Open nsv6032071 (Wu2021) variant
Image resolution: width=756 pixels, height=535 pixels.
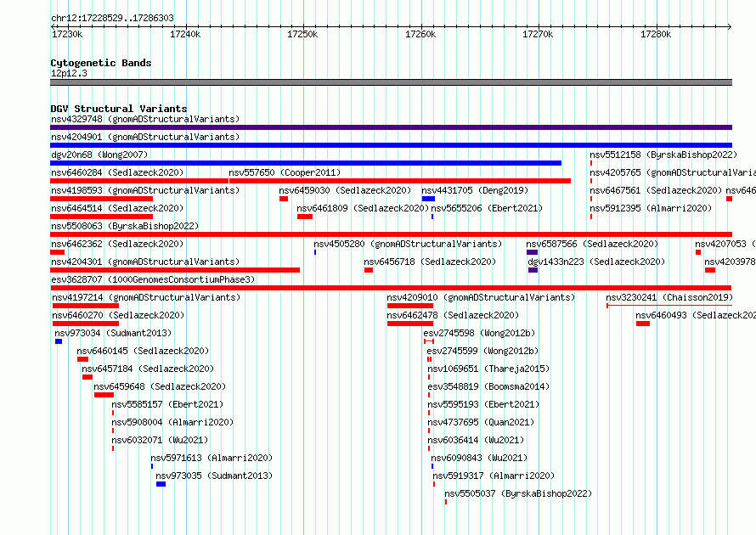pos(160,440)
